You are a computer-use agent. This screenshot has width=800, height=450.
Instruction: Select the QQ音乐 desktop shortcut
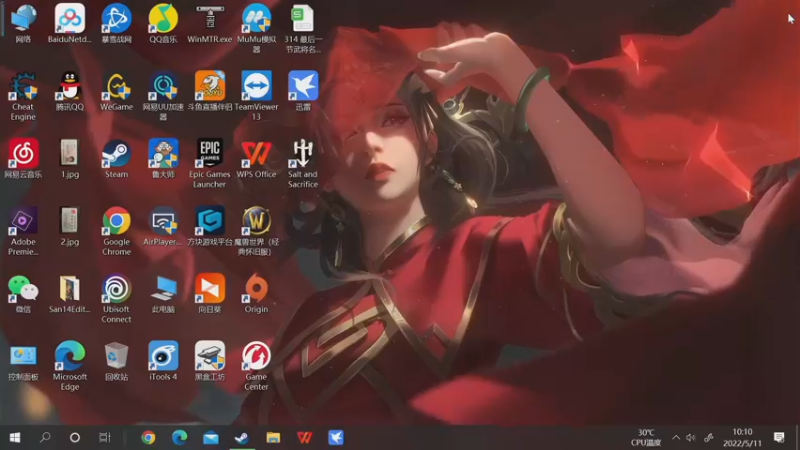pos(163,23)
